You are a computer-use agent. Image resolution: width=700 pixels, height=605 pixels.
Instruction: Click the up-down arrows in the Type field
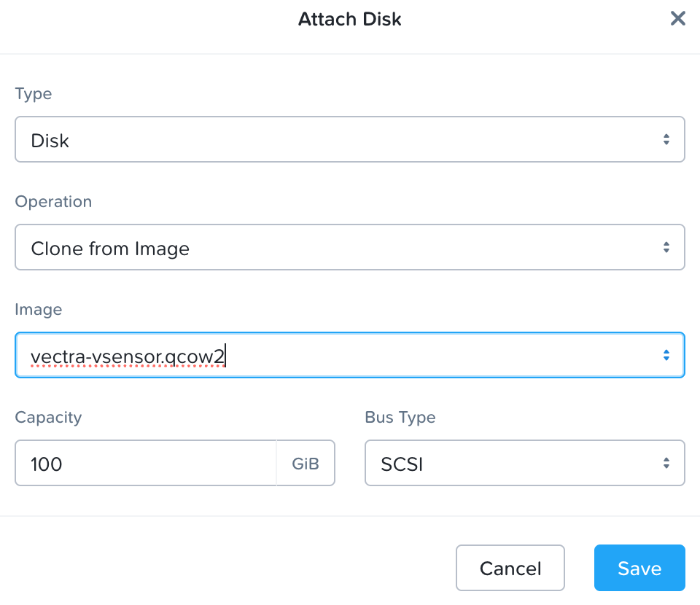666,139
